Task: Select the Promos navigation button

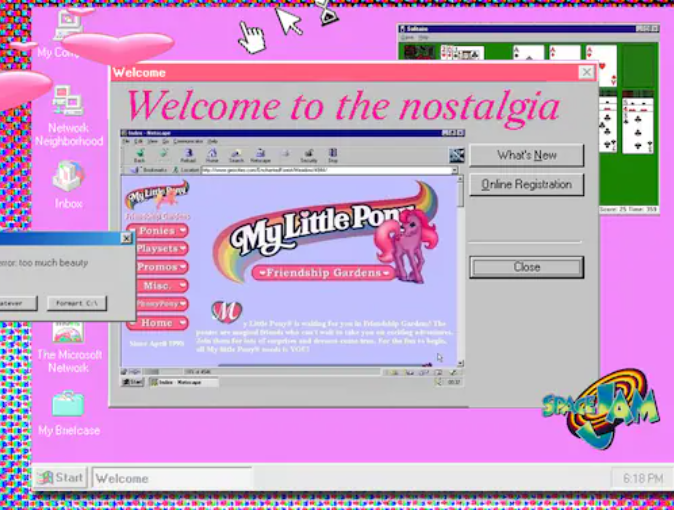Action: [x=157, y=267]
